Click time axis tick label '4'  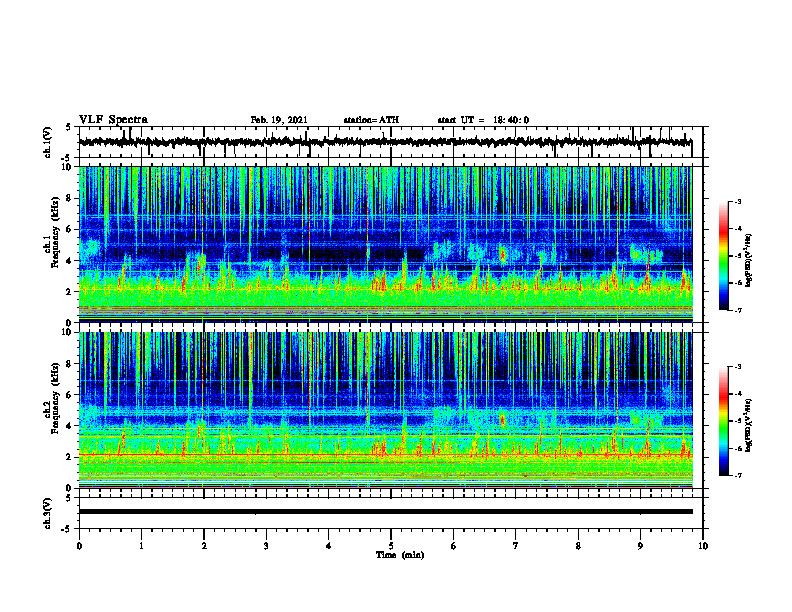[x=329, y=546]
